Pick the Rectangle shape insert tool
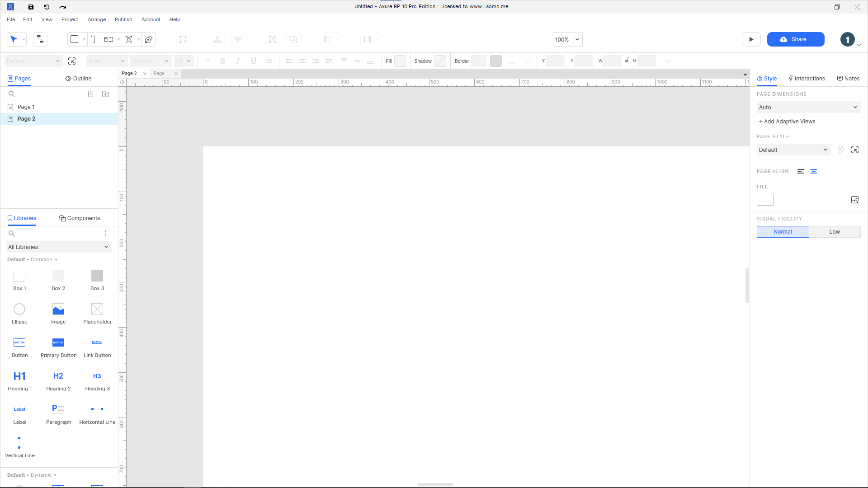This screenshot has height=488, width=868. click(x=75, y=39)
